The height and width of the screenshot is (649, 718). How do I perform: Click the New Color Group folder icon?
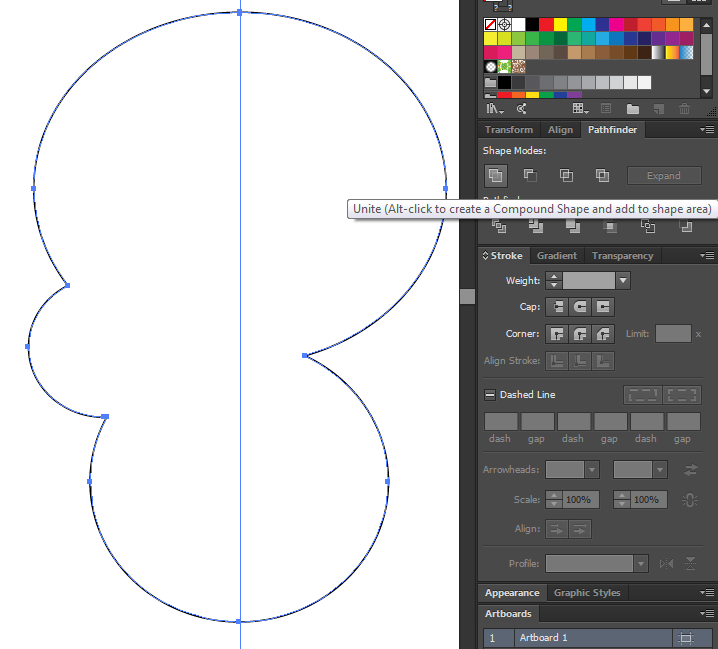632,109
